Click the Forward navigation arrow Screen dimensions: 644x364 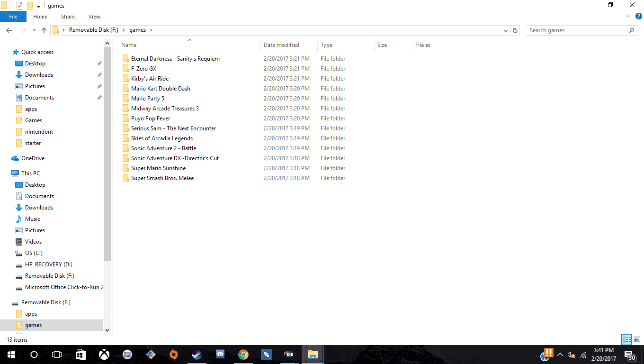point(22,30)
